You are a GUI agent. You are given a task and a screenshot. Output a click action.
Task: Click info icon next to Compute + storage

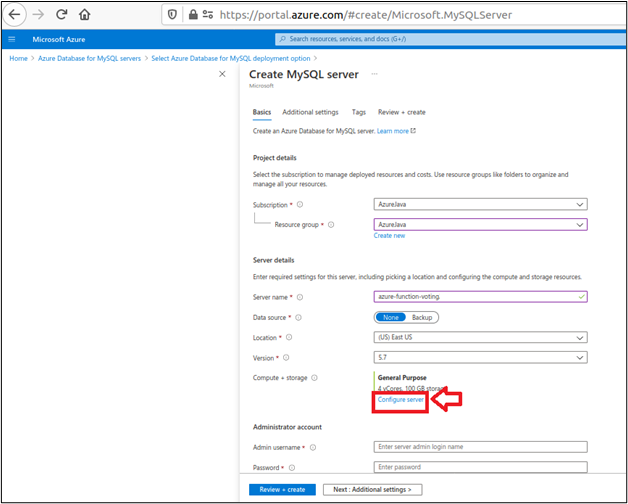click(x=314, y=378)
